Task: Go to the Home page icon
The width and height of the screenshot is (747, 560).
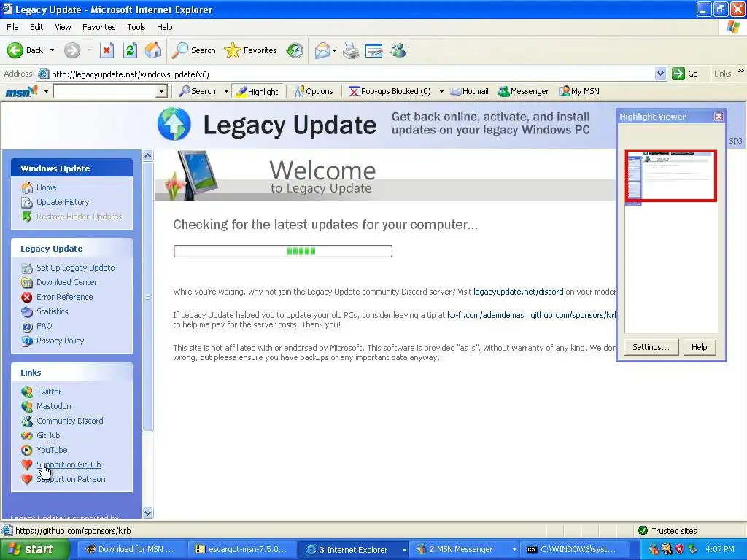Action: [x=153, y=50]
